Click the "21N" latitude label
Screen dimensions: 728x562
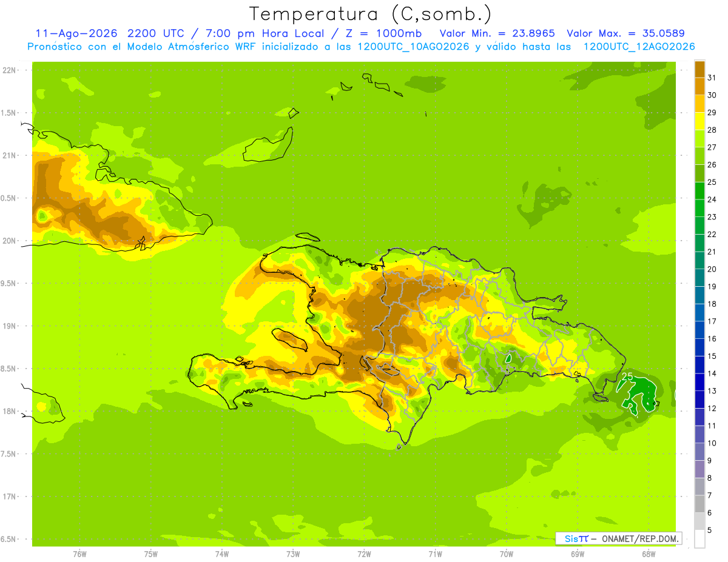tap(9, 155)
